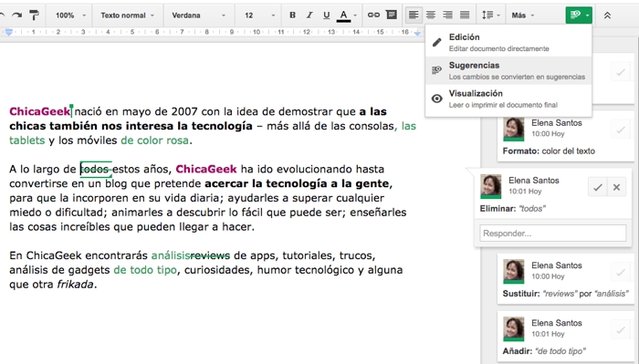Viewport: 639px width, 364px height.
Task: Align text right
Action: (x=448, y=16)
